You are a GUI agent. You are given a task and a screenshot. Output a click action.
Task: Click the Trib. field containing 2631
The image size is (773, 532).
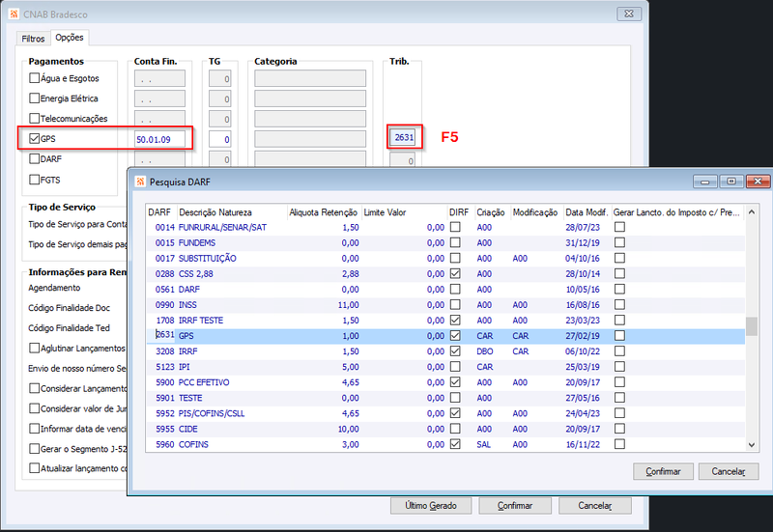(x=404, y=137)
